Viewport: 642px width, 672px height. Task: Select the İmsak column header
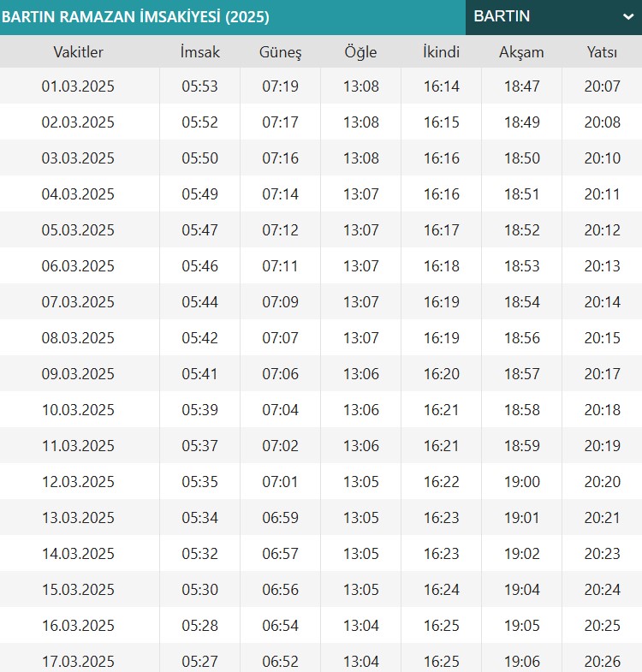[x=199, y=52]
